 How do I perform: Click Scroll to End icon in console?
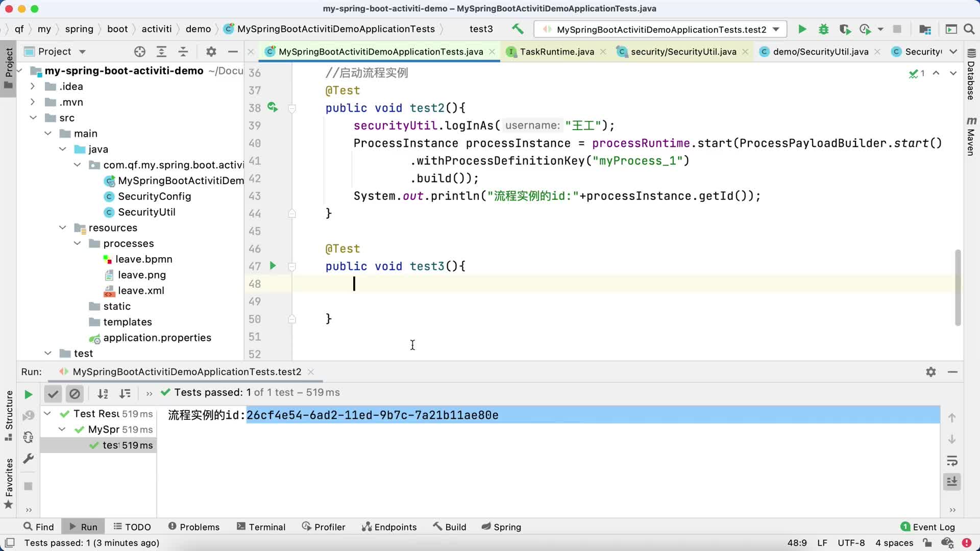(952, 482)
